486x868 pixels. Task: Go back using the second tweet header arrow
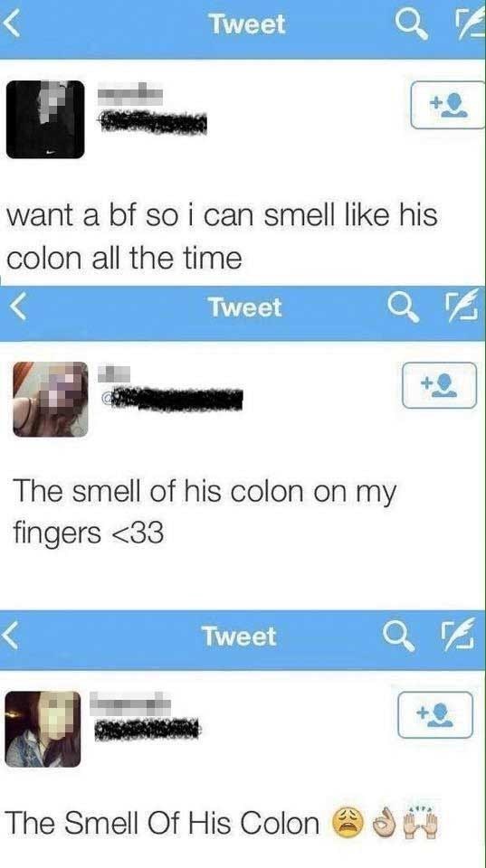pos(17,308)
